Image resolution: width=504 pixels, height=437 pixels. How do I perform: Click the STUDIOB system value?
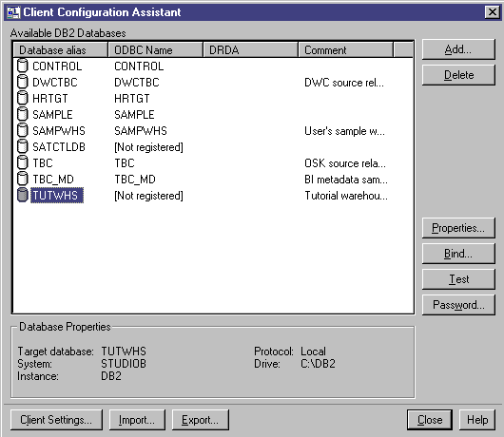[124, 364]
